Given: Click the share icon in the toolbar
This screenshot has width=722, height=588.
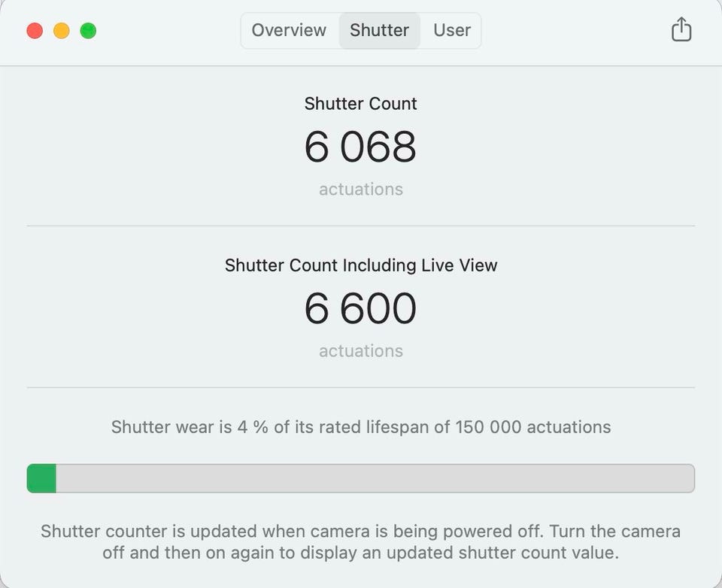Looking at the screenshot, I should tap(681, 30).
